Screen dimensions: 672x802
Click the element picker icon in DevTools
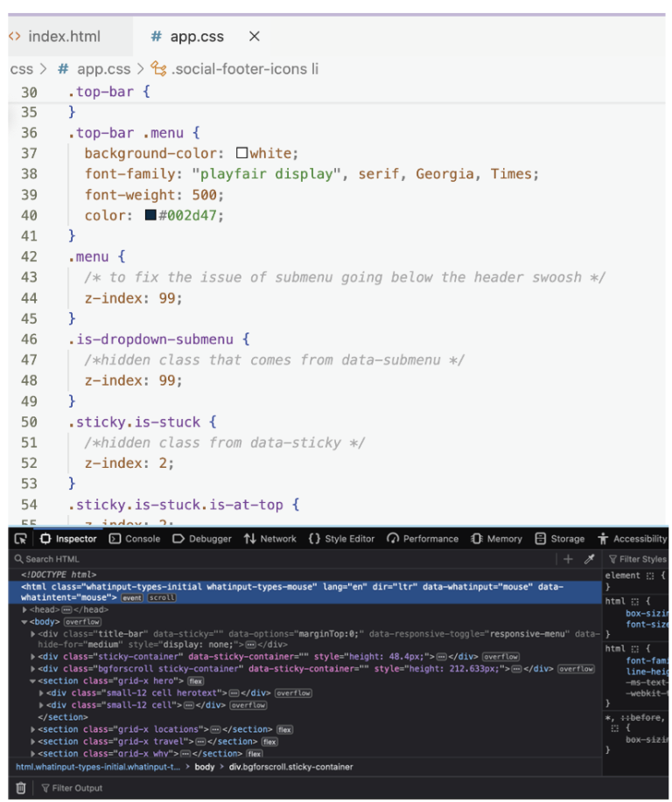click(20, 539)
